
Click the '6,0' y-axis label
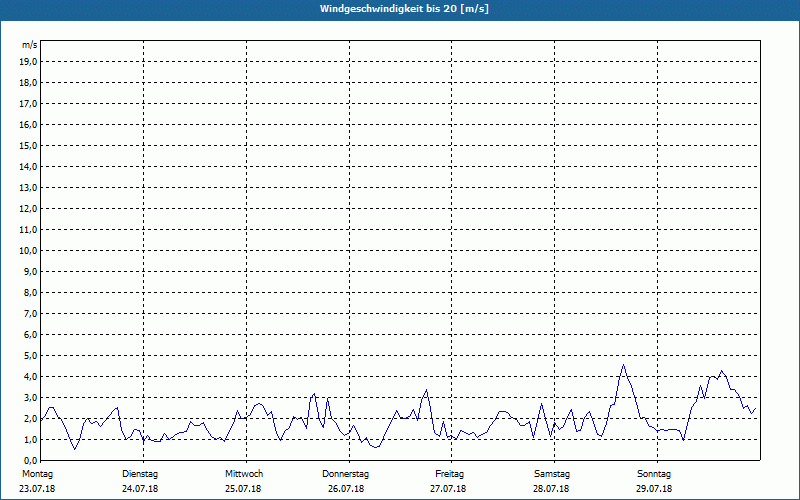[29, 335]
